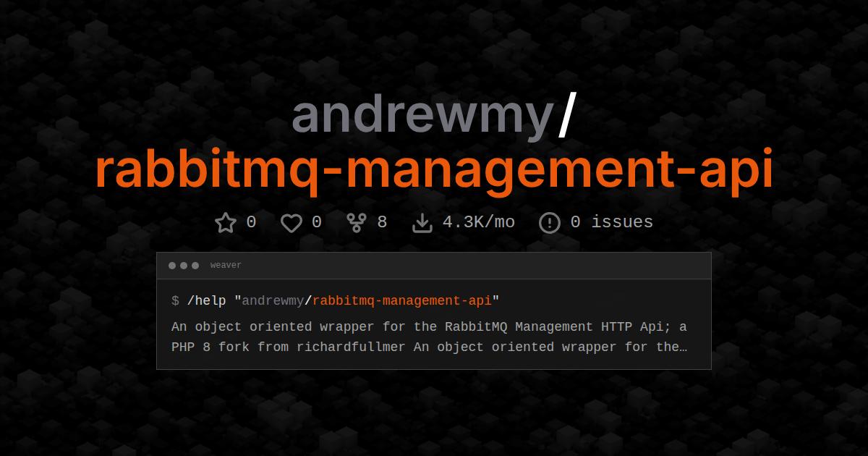Click the terminal command prompt dollar sign
868x456 pixels.
(x=174, y=300)
